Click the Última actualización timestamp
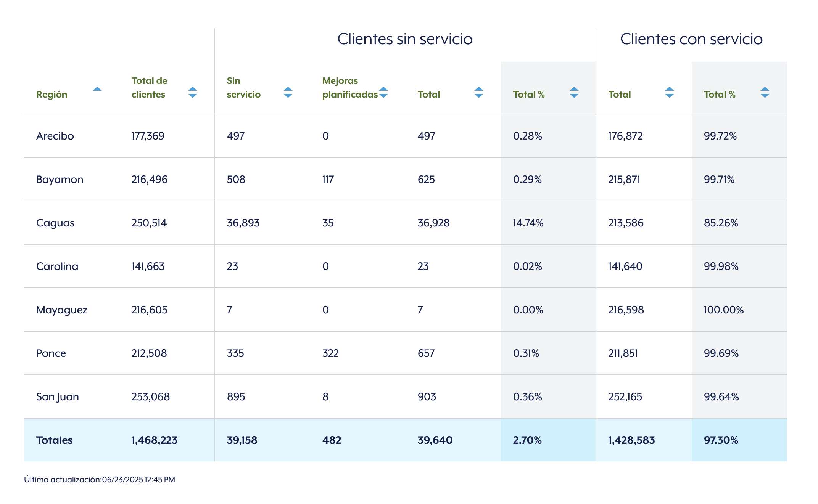The image size is (818, 504). click(x=100, y=480)
